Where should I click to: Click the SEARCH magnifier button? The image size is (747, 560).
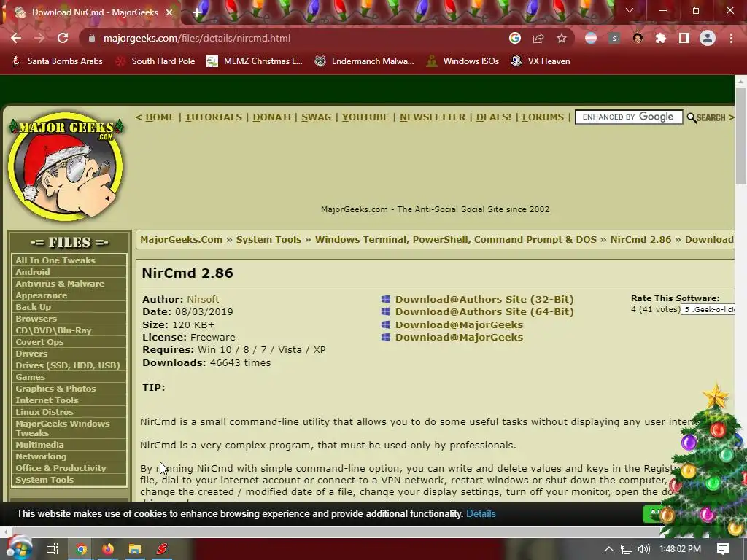tap(706, 117)
